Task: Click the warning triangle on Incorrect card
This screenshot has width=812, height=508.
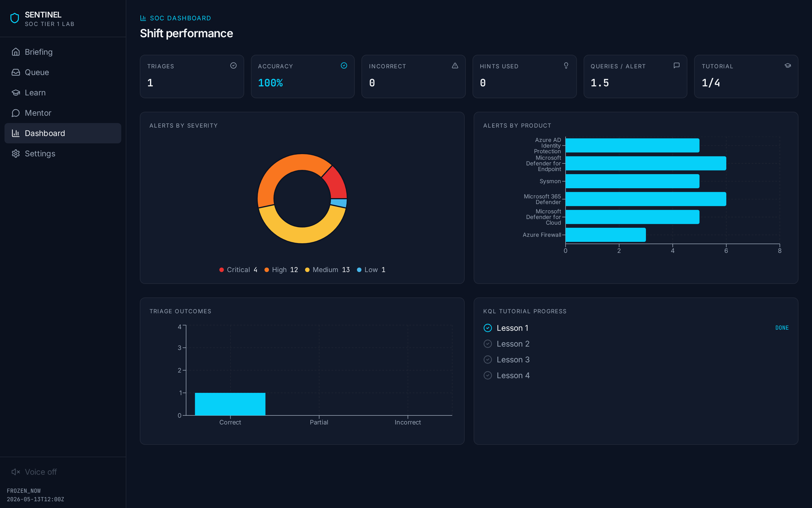Action: 455,65
